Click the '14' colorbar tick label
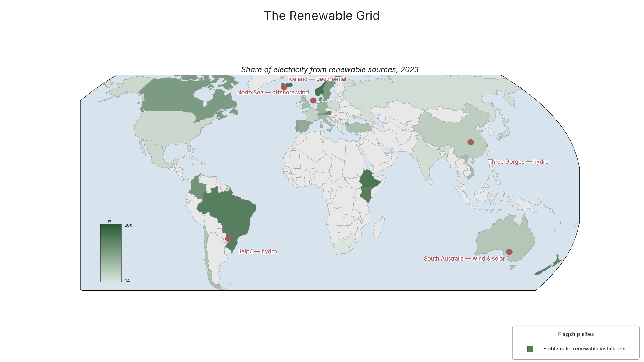The height and width of the screenshot is (362, 644). click(x=127, y=281)
